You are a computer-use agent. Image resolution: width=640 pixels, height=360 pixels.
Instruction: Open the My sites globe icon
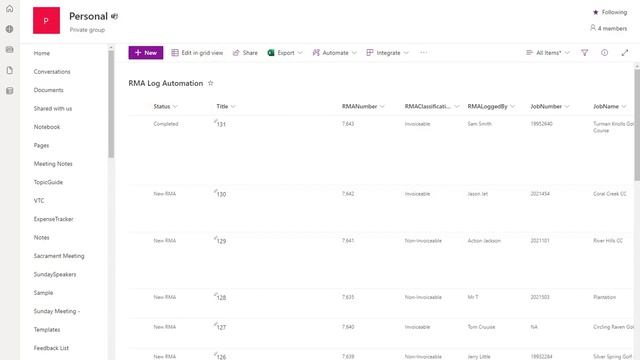pyautogui.click(x=9, y=29)
